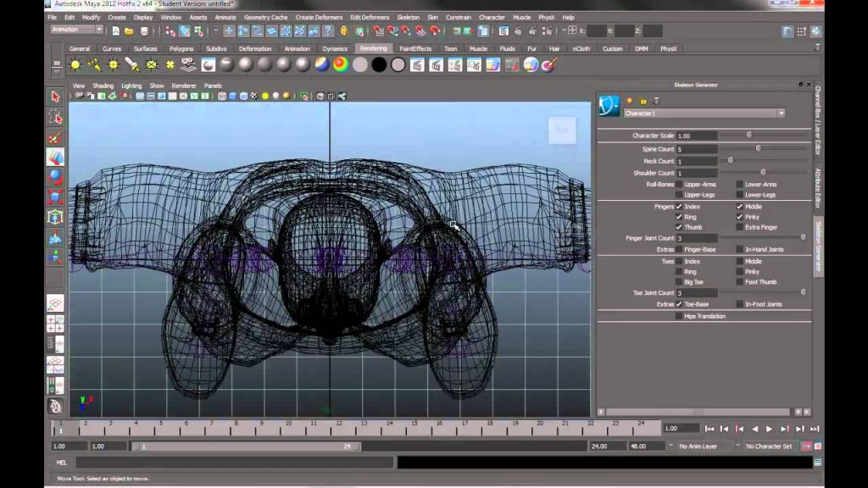Click the Play Forward button
The image size is (868, 488).
click(x=770, y=429)
